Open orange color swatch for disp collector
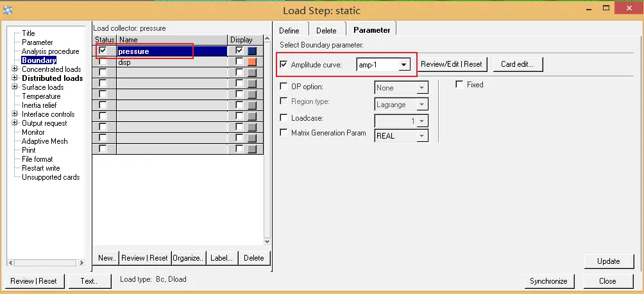 (x=252, y=62)
